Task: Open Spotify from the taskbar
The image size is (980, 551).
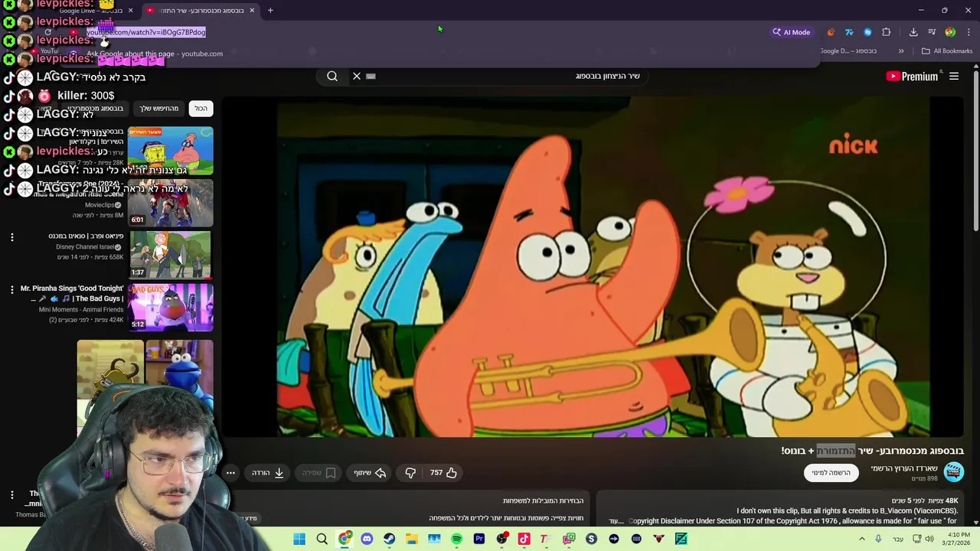Action: pyautogui.click(x=456, y=539)
